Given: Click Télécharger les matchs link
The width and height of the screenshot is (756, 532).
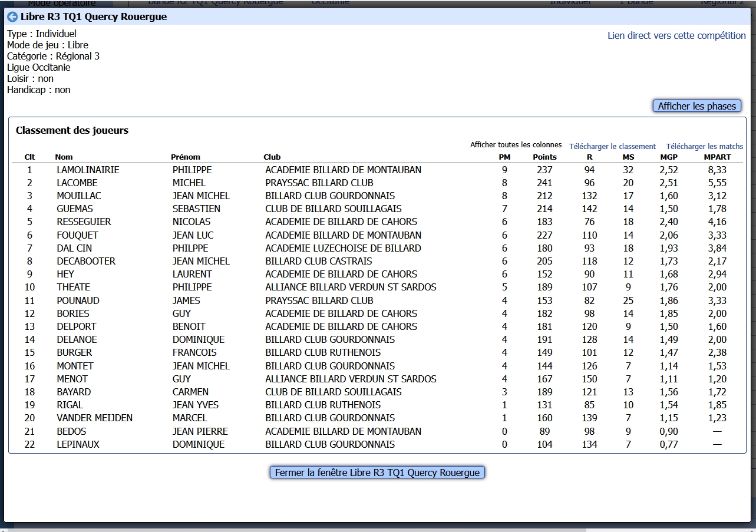Looking at the screenshot, I should pos(704,146).
